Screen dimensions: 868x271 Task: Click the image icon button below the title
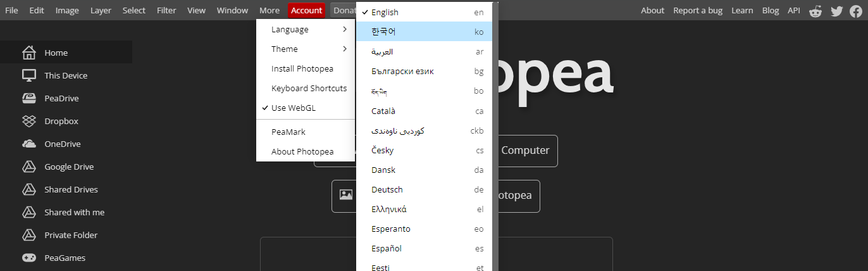pyautogui.click(x=345, y=195)
